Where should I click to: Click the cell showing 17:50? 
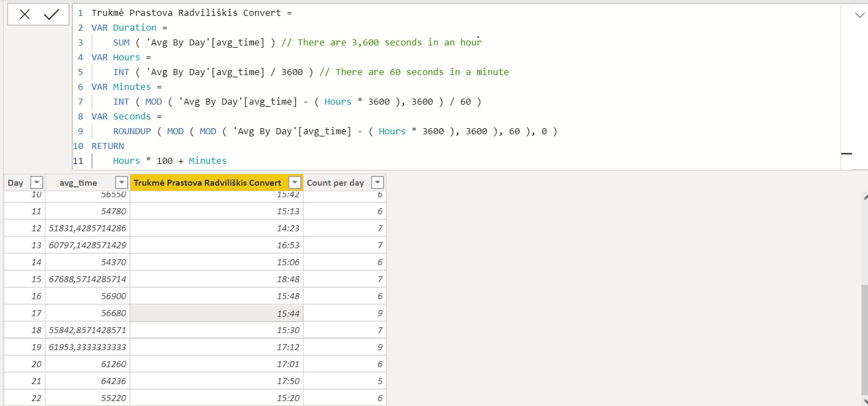point(216,381)
